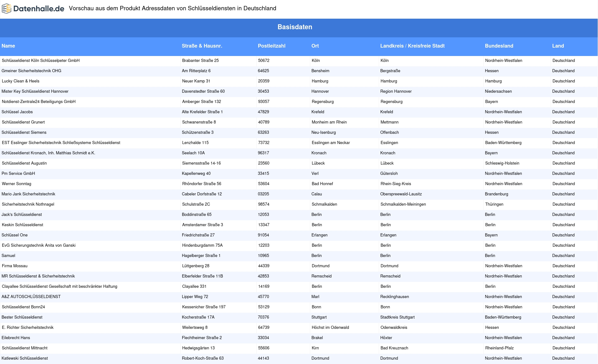Select A&Z AUTOSCHLÜSSELDIENST name
The image size is (598, 364).
coord(31,297)
